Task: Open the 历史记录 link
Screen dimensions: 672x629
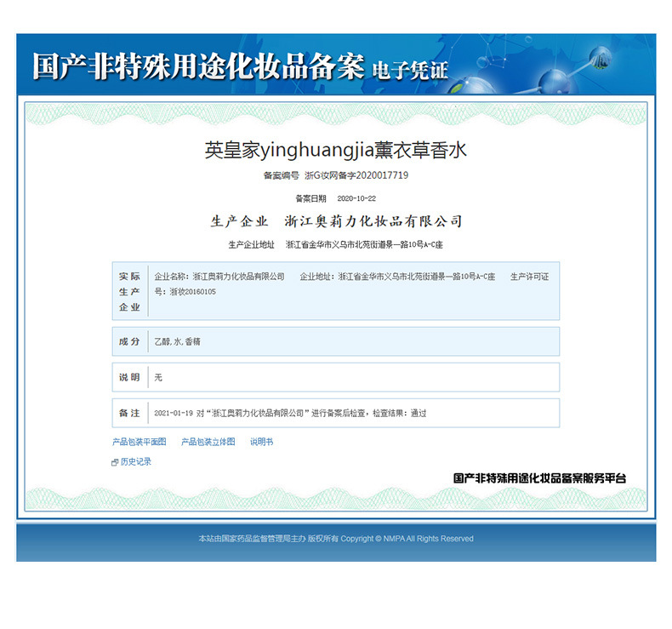Action: coord(136,462)
